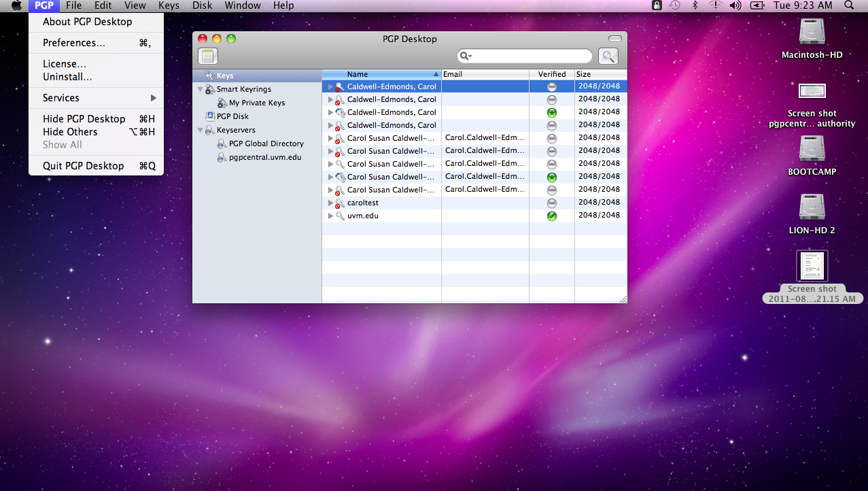Screen dimensions: 868x491
Task: Select Uninstall… in the PGP menu
Action: [96, 77]
